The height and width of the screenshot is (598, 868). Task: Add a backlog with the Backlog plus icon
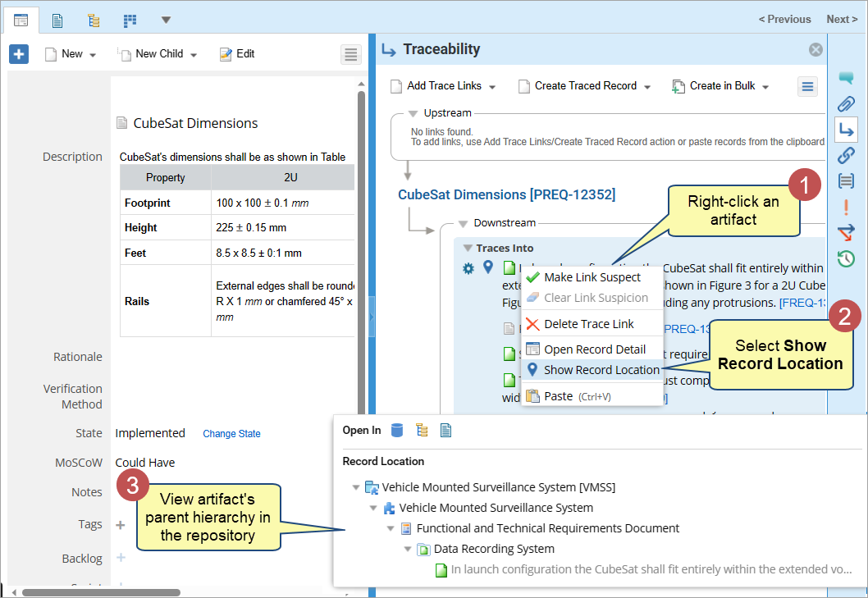coord(121,558)
